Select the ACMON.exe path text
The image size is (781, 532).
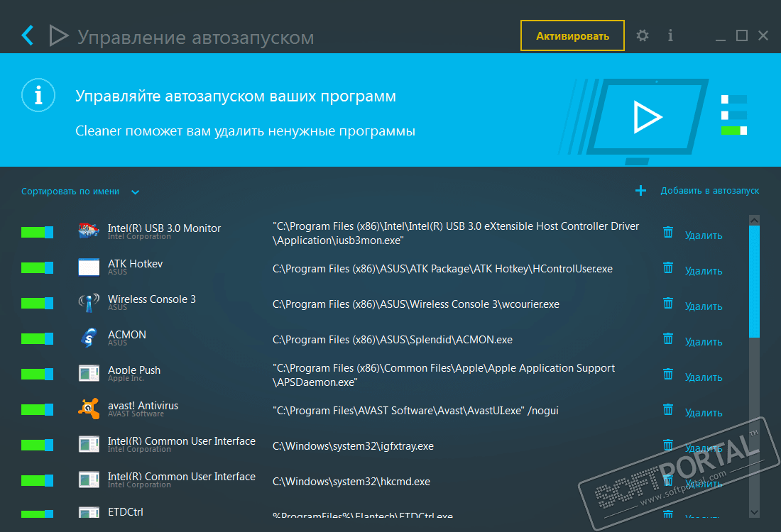coord(393,340)
